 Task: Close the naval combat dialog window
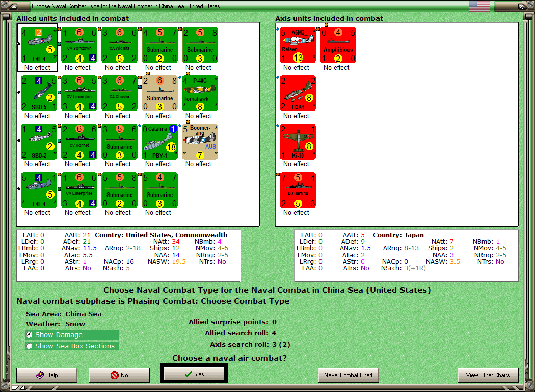522,6
